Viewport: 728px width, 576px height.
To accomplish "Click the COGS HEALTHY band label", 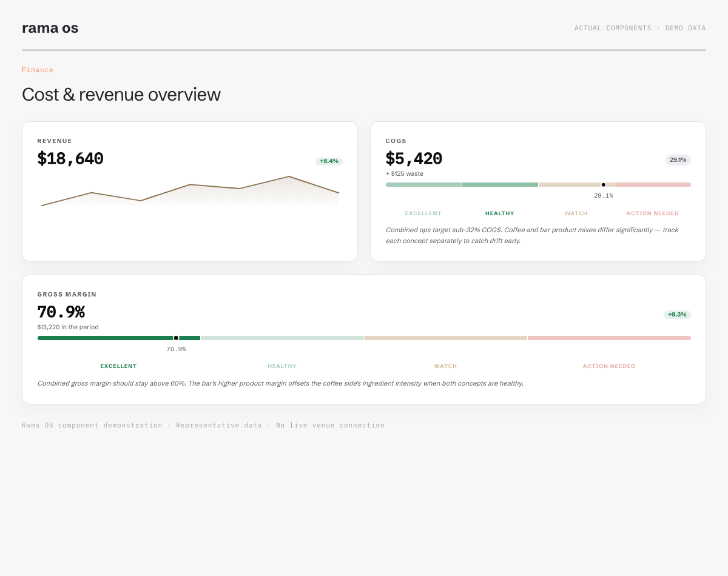I will point(500,213).
